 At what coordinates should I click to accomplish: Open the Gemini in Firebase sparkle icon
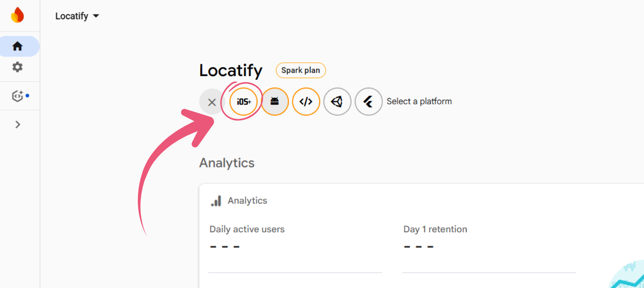[18, 96]
